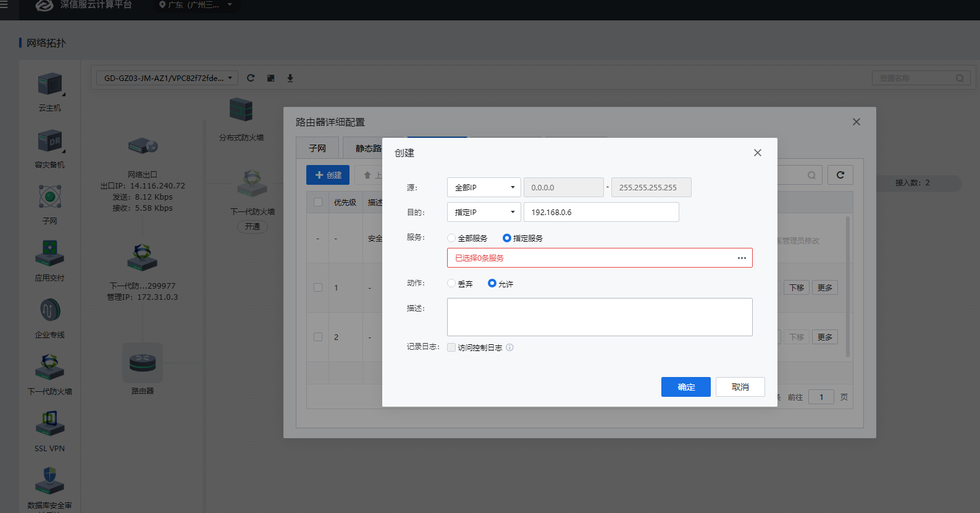Click the topology refresh icon in toolbar

point(251,78)
